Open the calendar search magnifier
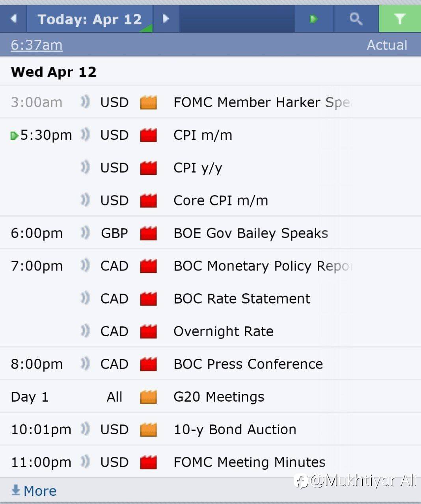This screenshot has width=421, height=504. point(356,19)
